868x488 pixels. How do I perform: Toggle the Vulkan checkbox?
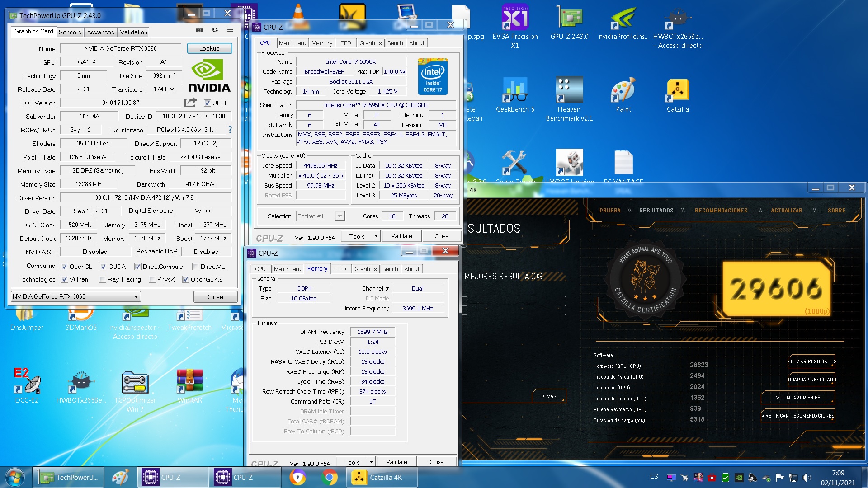65,279
